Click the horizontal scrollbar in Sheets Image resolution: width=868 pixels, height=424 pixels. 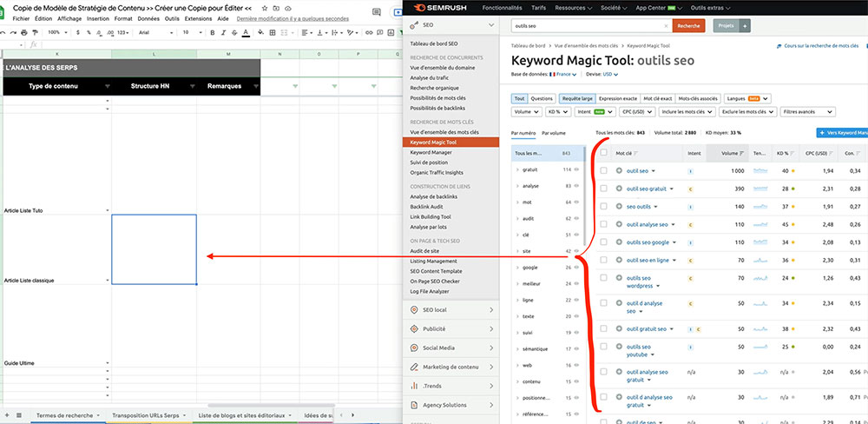click(271, 406)
